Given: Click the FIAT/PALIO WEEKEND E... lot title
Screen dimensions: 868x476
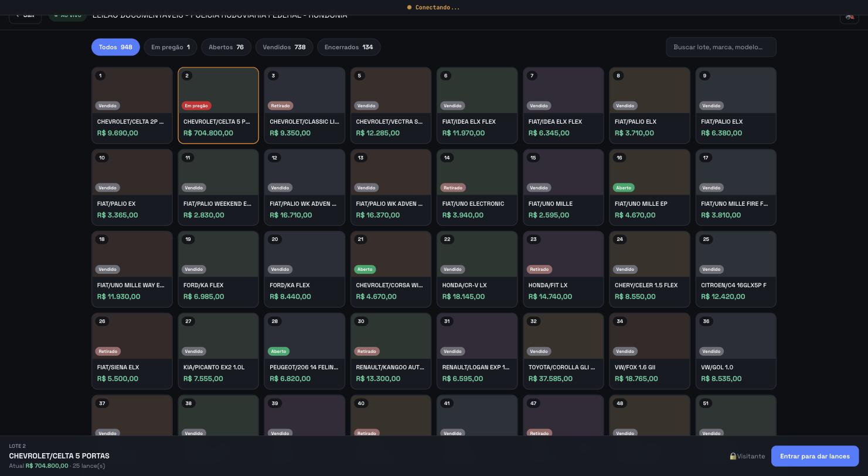Looking at the screenshot, I should click(217, 204).
